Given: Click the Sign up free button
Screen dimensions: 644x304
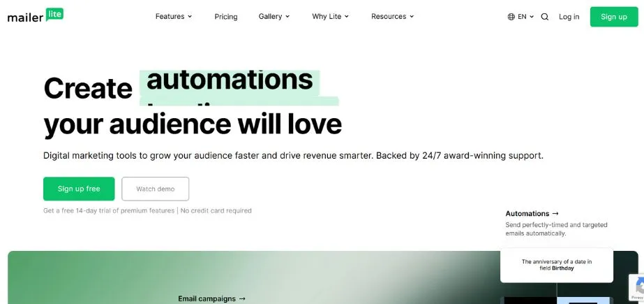Looking at the screenshot, I should [79, 189].
